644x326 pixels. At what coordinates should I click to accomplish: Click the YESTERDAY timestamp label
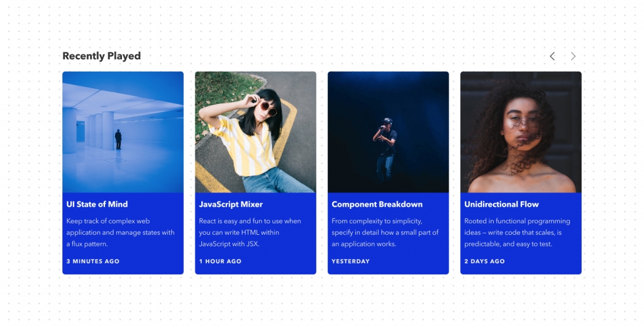pyautogui.click(x=351, y=261)
